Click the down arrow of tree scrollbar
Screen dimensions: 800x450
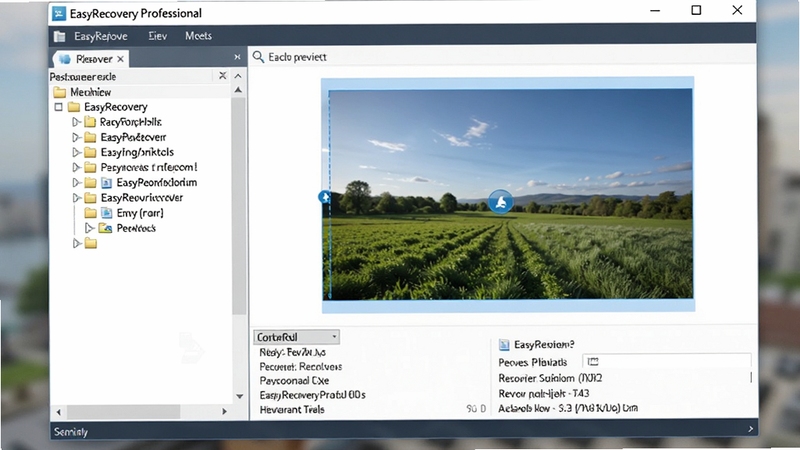[x=239, y=396]
